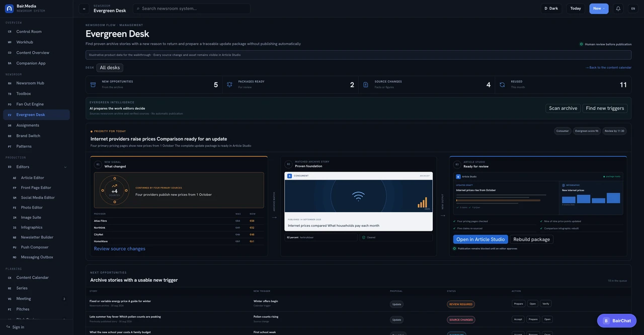The image size is (644, 335).
Task: Open the BairChat button
Action: [x=617, y=321]
